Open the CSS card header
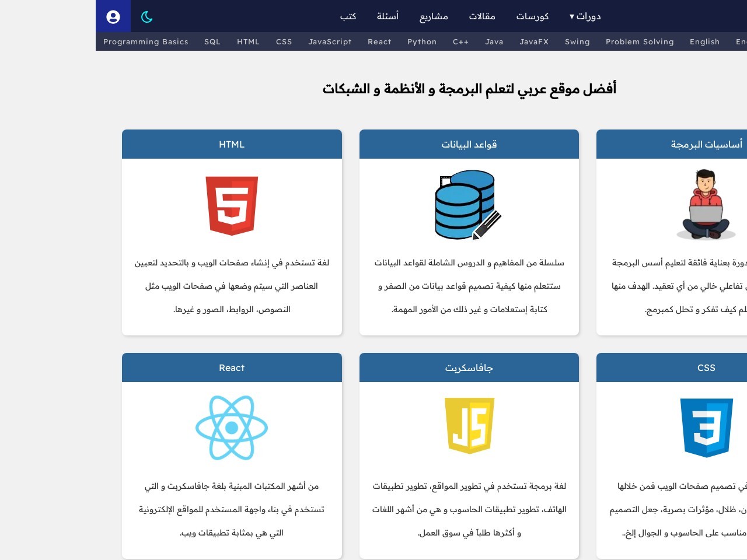This screenshot has height=560, width=747. pyautogui.click(x=672, y=367)
